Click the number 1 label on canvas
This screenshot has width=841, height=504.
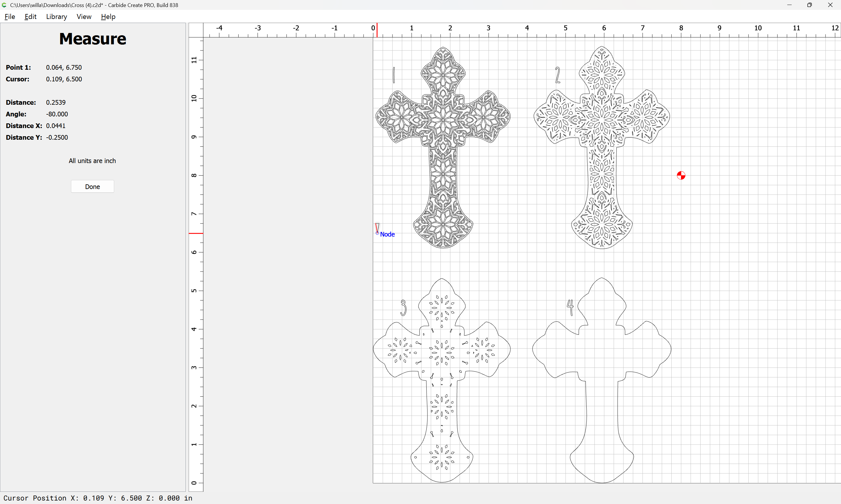tap(394, 75)
